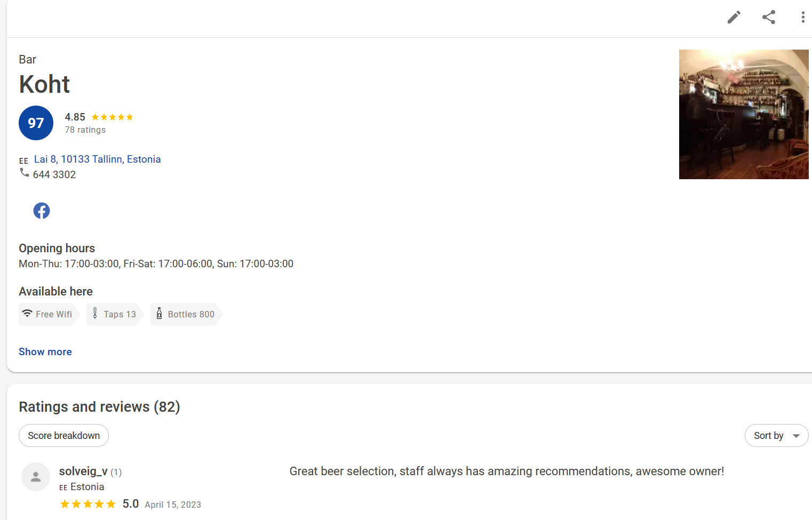Screen dimensions: 812x520
Task: Open the Sort by dropdown
Action: (x=776, y=436)
